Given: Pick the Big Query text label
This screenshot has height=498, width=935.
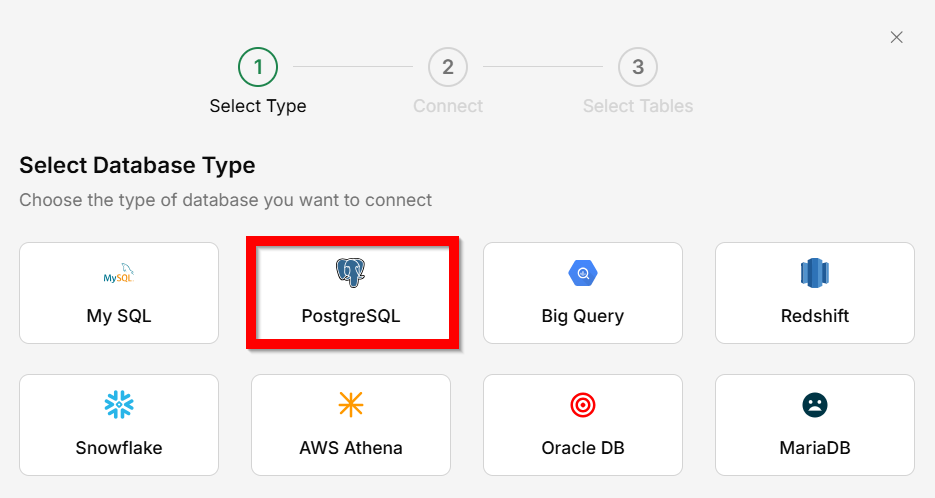Looking at the screenshot, I should coord(583,316).
